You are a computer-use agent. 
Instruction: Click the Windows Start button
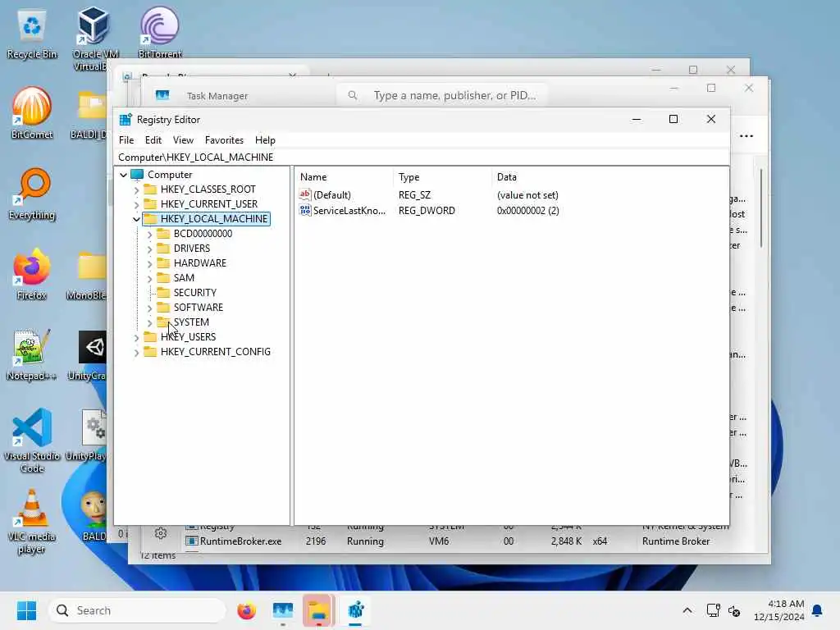click(26, 610)
